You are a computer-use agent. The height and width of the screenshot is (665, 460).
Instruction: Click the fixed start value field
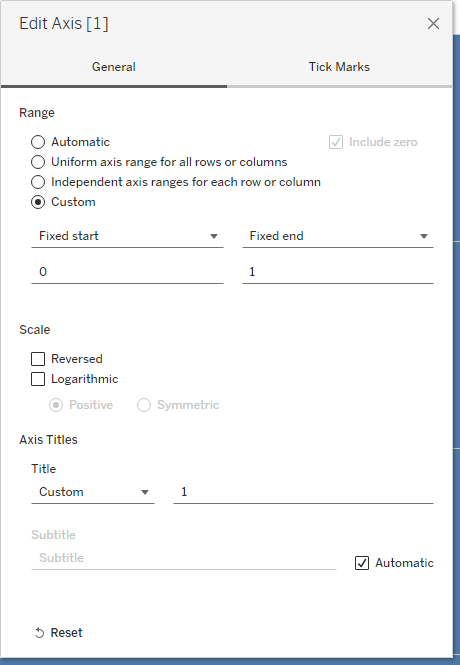127,272
